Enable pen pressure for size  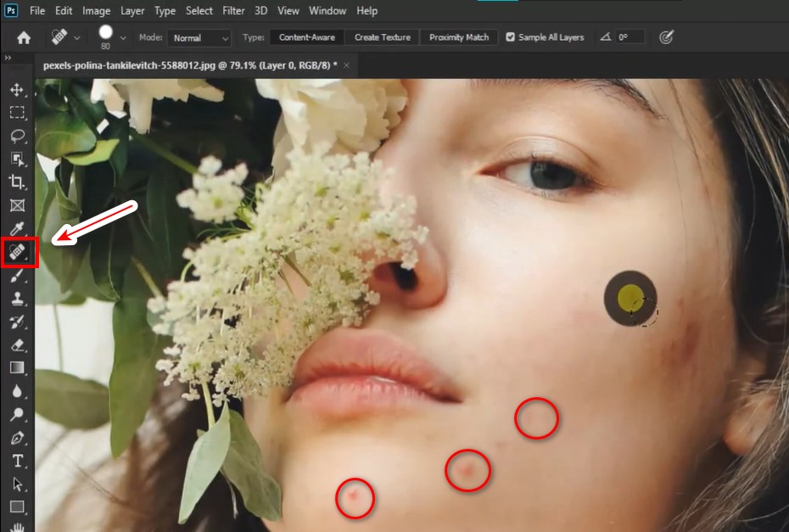click(x=668, y=36)
